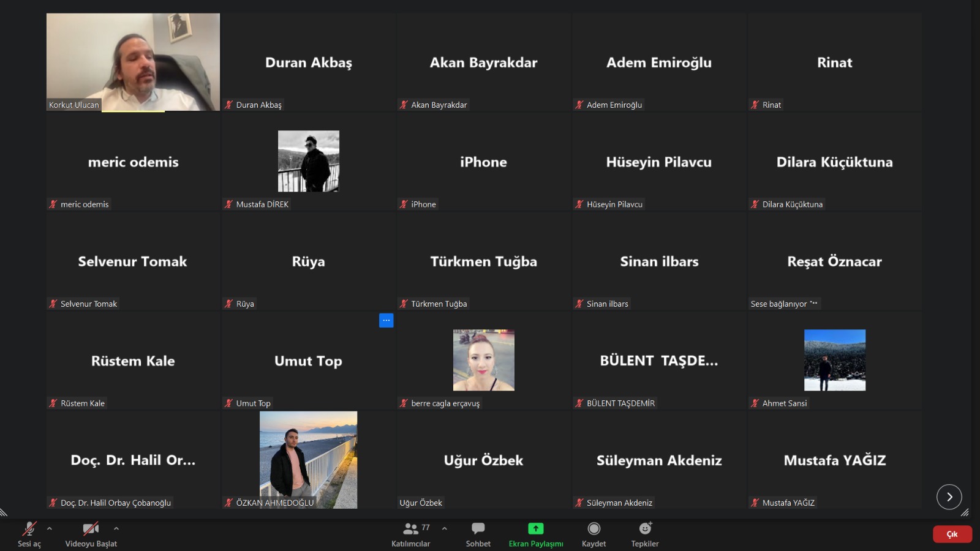980x551 pixels.
Task: Turn on camera with Videoyu Başlat
Action: point(91,534)
